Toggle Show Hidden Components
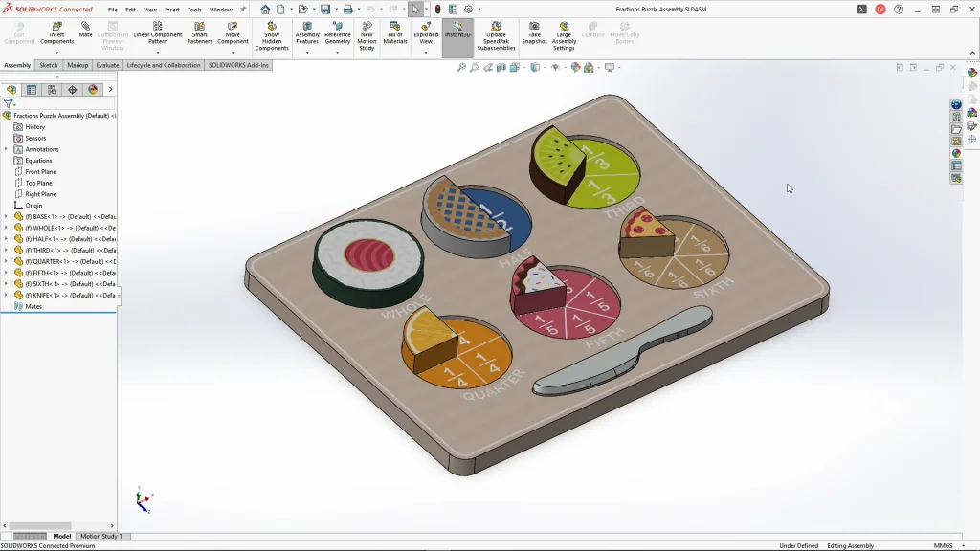Image resolution: width=980 pixels, height=551 pixels. [x=272, y=33]
